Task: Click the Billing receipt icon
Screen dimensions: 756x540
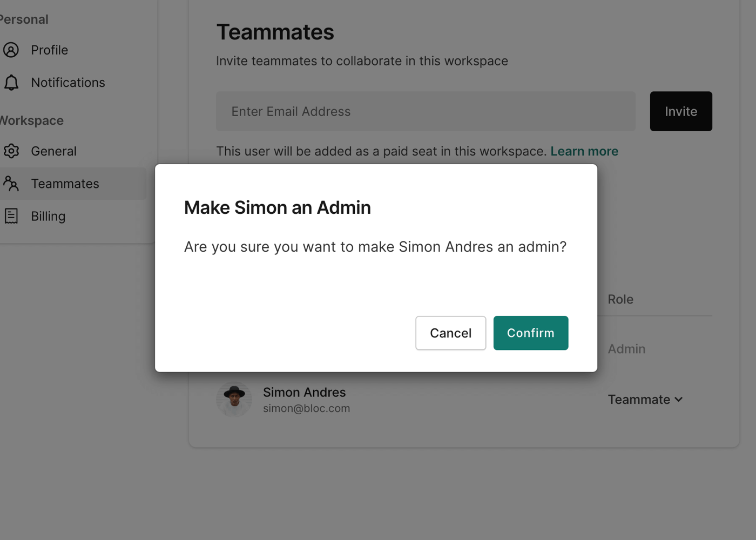Action: pos(11,216)
